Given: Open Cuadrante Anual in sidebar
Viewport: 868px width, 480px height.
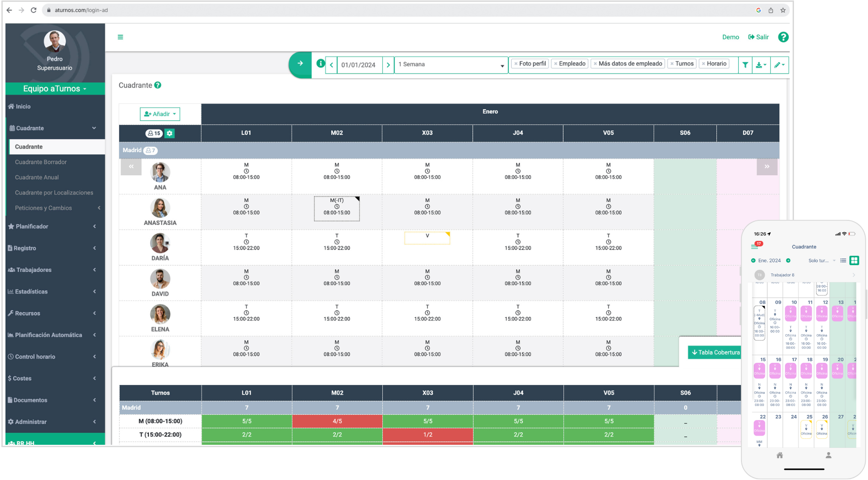Looking at the screenshot, I should (x=37, y=177).
